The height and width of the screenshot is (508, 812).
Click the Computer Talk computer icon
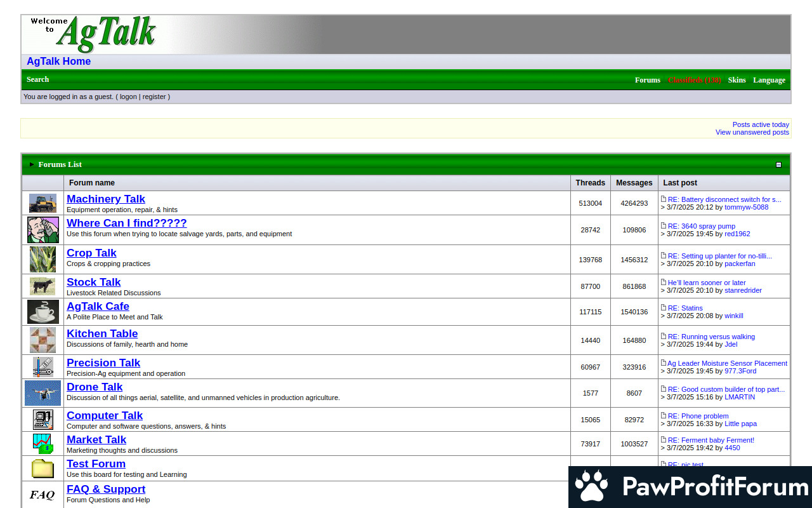(x=43, y=420)
